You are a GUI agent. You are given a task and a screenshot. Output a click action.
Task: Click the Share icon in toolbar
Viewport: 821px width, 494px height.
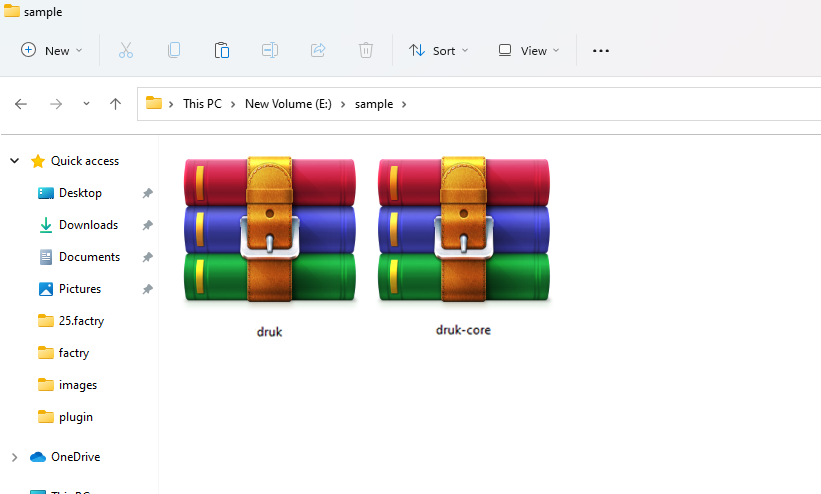[x=318, y=50]
